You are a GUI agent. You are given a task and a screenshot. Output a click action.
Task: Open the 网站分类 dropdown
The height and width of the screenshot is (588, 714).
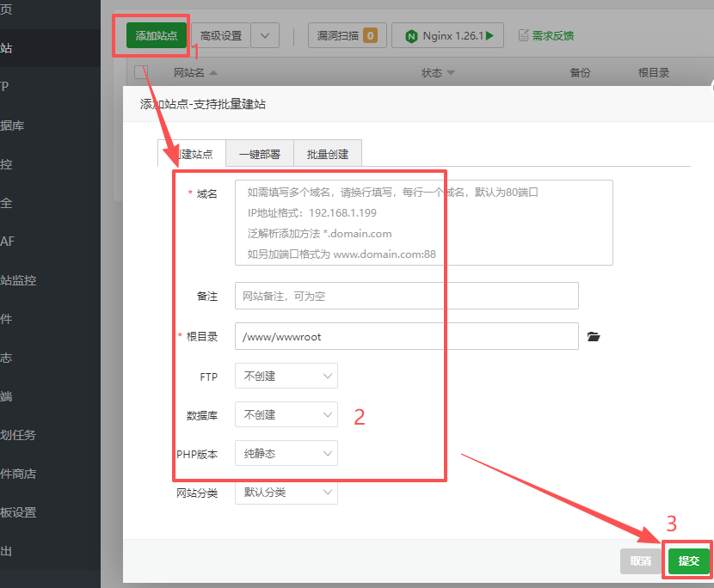[x=286, y=492]
